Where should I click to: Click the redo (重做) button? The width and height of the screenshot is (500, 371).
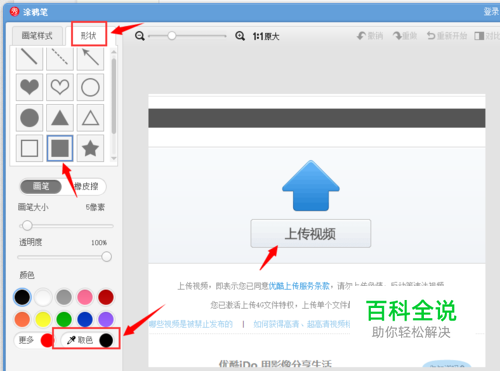click(405, 36)
